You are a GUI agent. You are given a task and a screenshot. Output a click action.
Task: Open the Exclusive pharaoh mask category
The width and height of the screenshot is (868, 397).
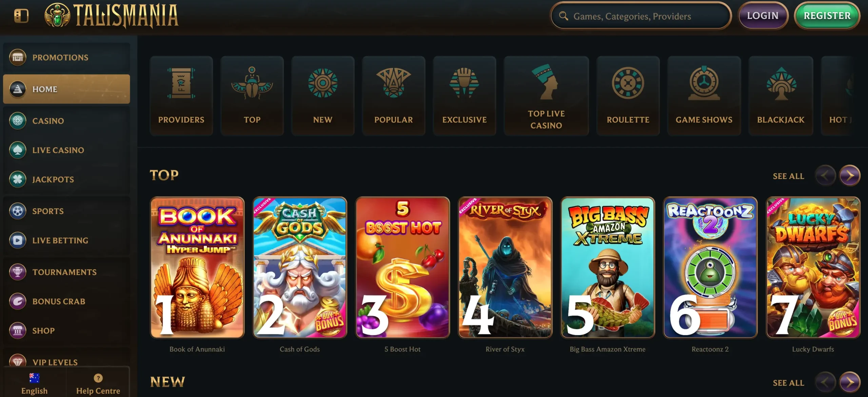pos(464,96)
